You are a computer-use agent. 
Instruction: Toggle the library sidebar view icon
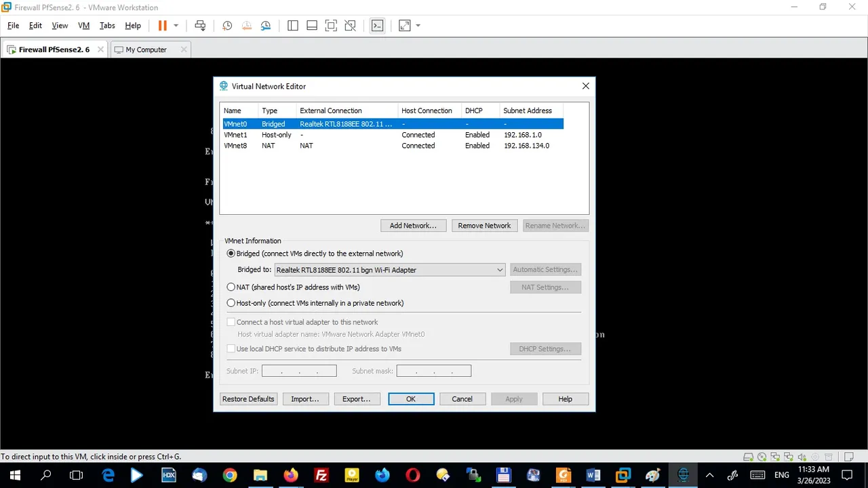click(293, 26)
